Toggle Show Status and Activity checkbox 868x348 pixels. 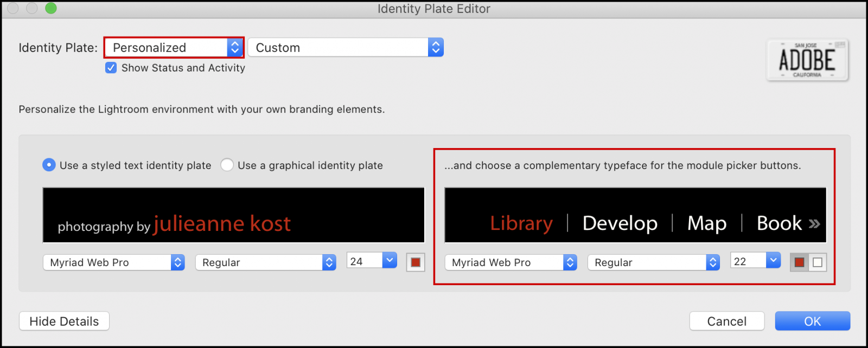pos(111,68)
